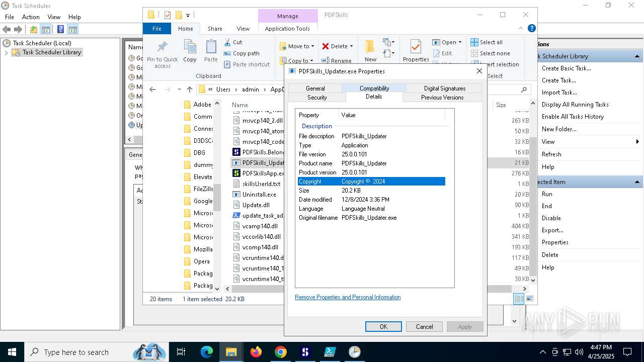Viewport: 644px width, 362px height.
Task: Open the Previous Versions tab
Action: (x=442, y=98)
